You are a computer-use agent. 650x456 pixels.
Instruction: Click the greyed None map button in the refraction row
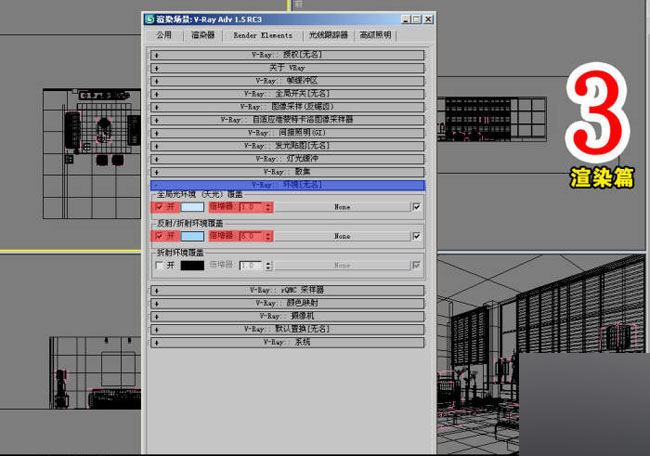pyautogui.click(x=342, y=265)
